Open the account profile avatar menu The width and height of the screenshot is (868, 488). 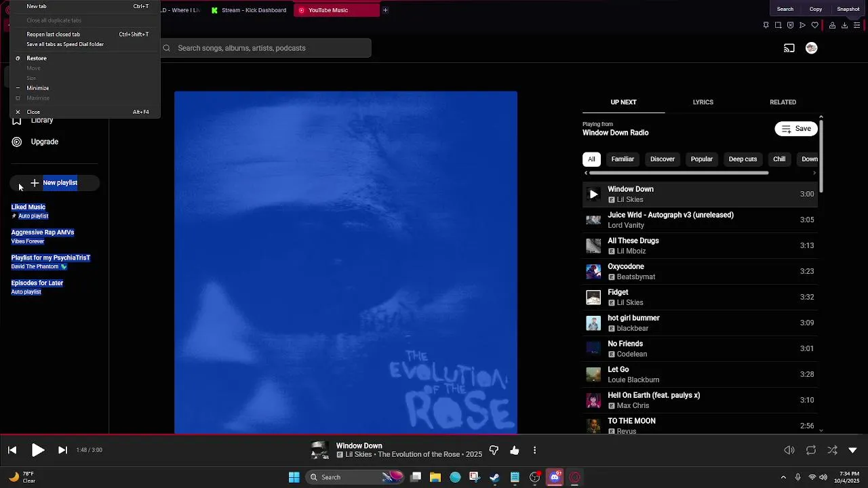pos(811,48)
